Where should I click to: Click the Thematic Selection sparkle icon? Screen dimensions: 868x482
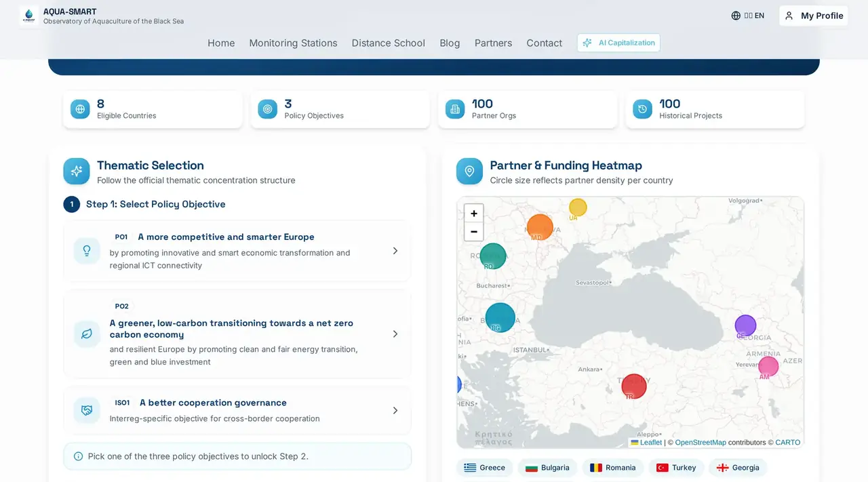tap(77, 172)
